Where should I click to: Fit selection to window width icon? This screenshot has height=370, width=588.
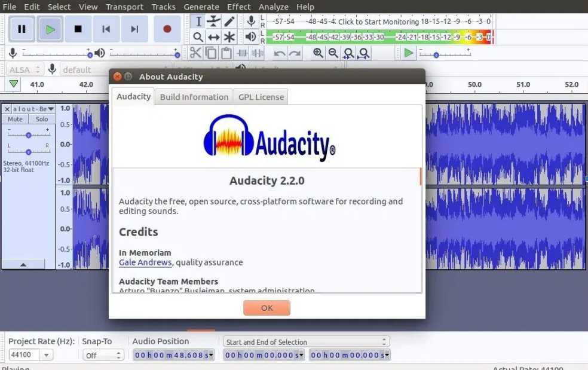coord(348,53)
